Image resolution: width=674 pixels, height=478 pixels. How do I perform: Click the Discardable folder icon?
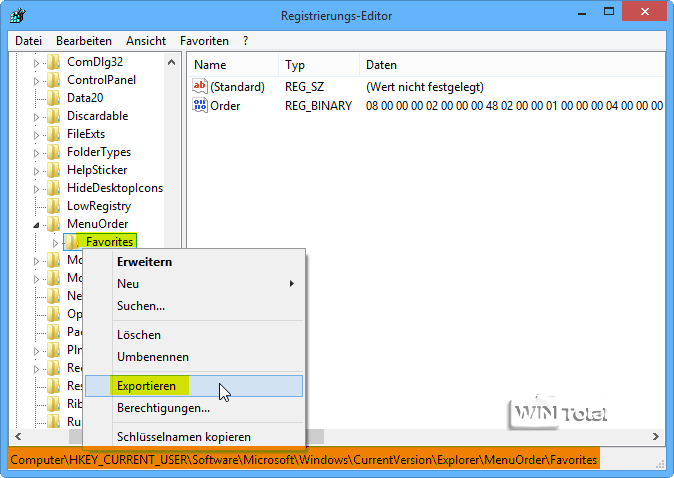[54, 116]
